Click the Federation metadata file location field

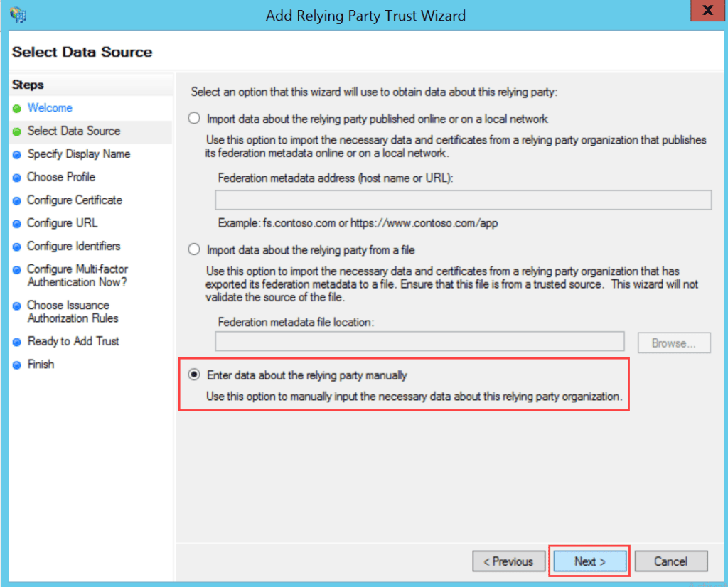419,342
